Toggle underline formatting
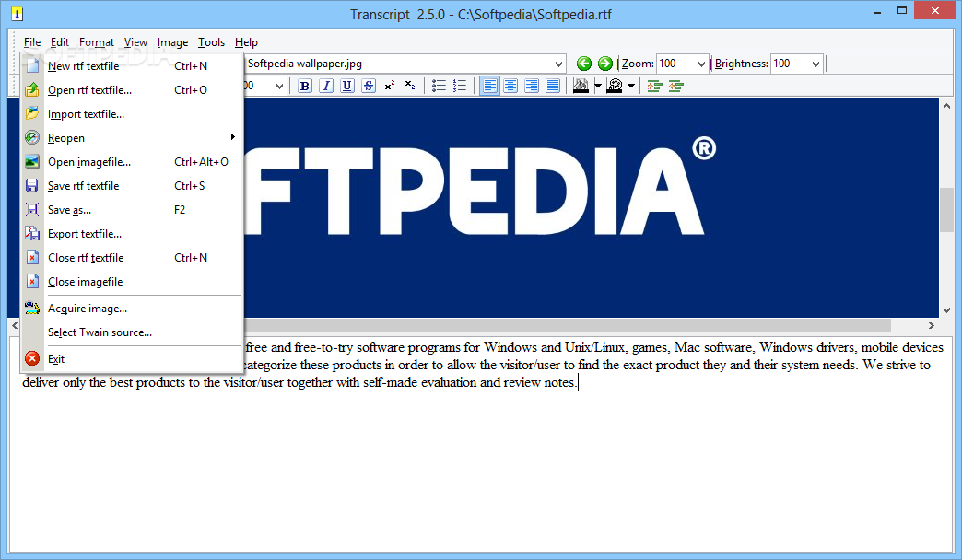 [x=347, y=86]
